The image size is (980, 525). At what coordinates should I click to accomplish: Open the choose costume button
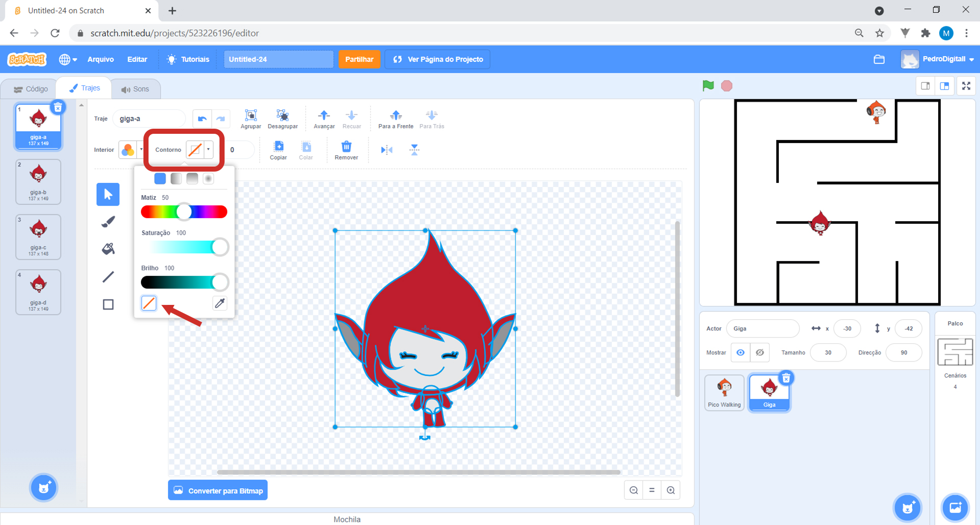point(44,488)
